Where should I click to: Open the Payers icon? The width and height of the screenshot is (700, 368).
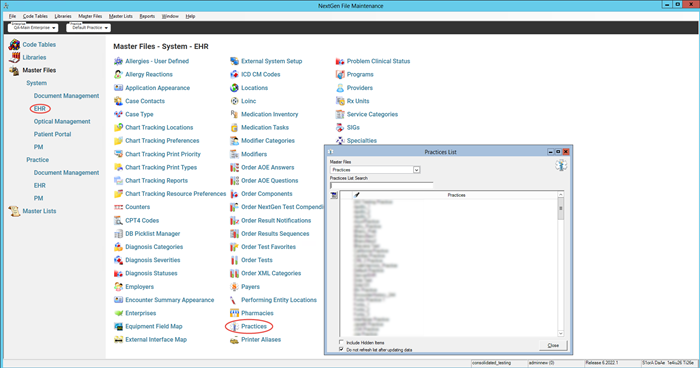pos(234,286)
